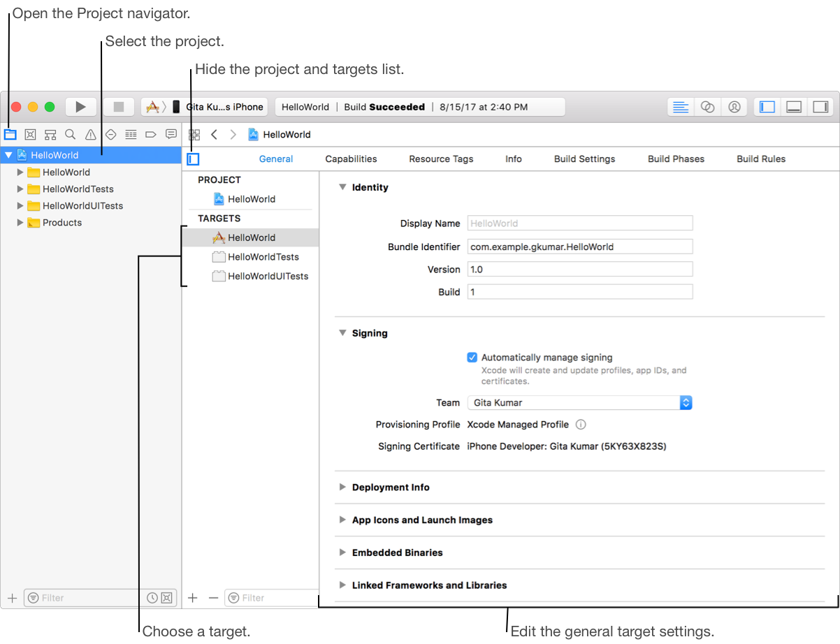Go forward in editor history

233,134
